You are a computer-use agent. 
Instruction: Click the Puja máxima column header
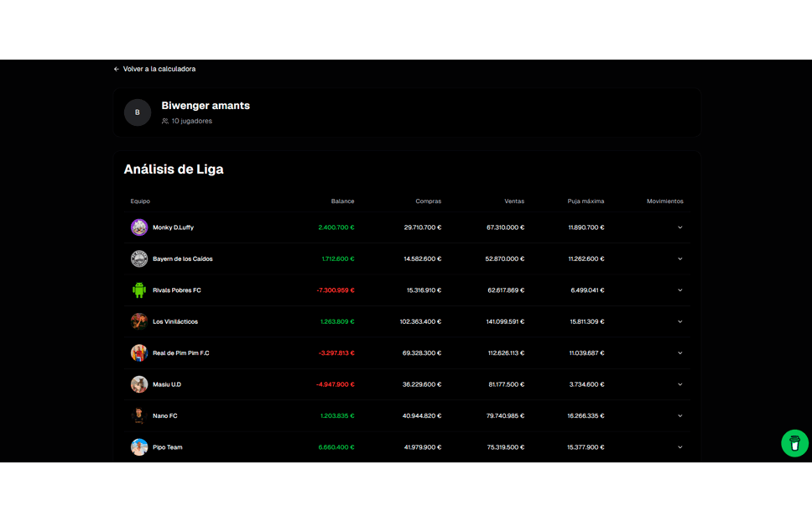tap(586, 201)
